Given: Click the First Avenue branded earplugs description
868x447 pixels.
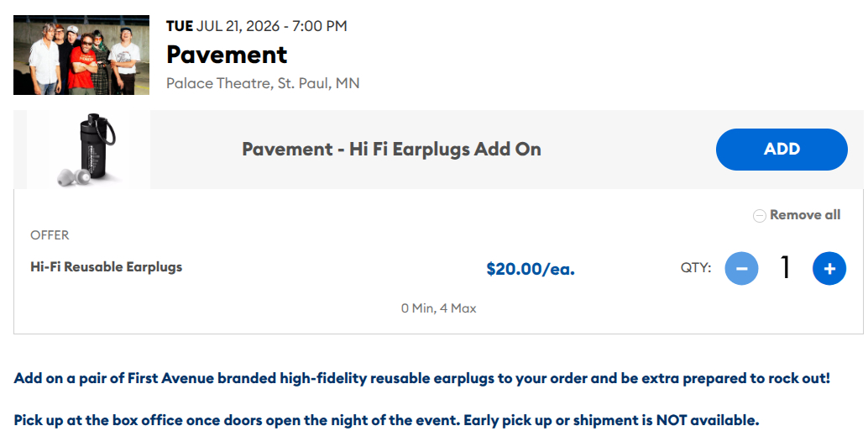Looking at the screenshot, I should pyautogui.click(x=421, y=378).
